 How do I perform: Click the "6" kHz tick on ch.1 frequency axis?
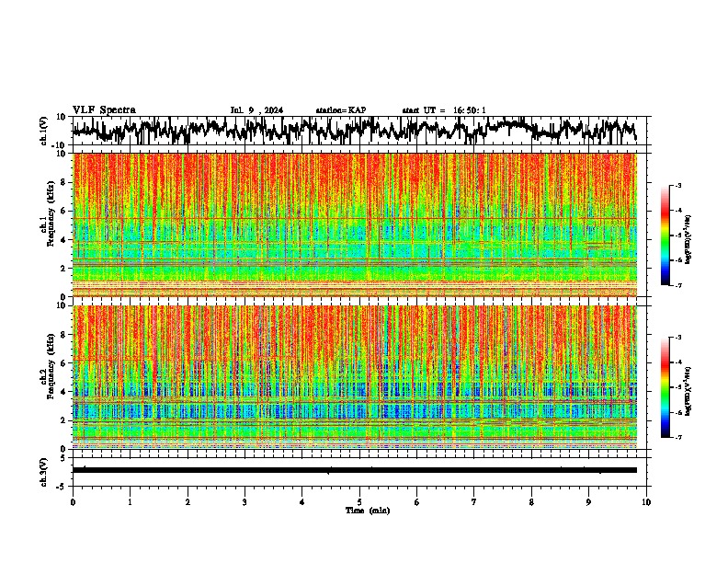[x=63, y=212]
